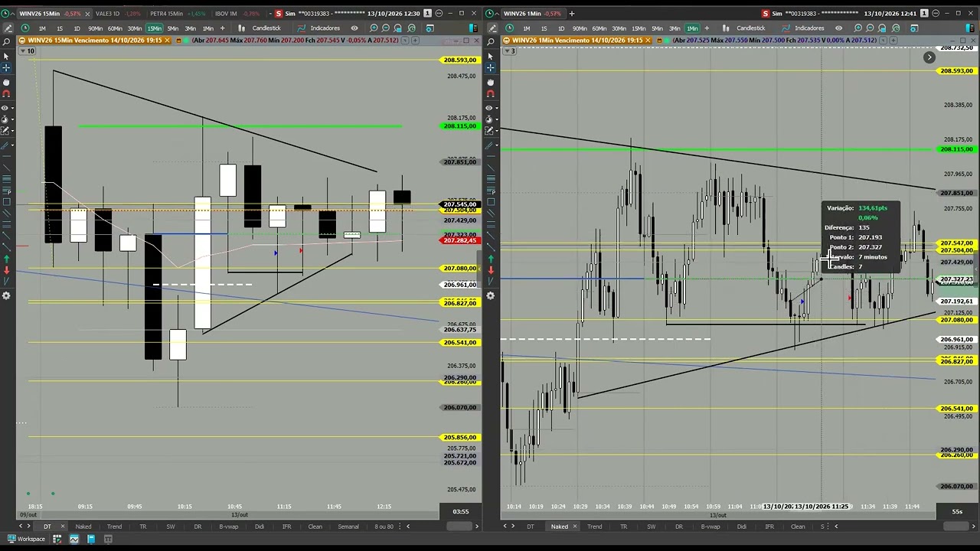This screenshot has width=980, height=551.
Task: Open the pencil drawing tool in left window
Action: coord(7,28)
